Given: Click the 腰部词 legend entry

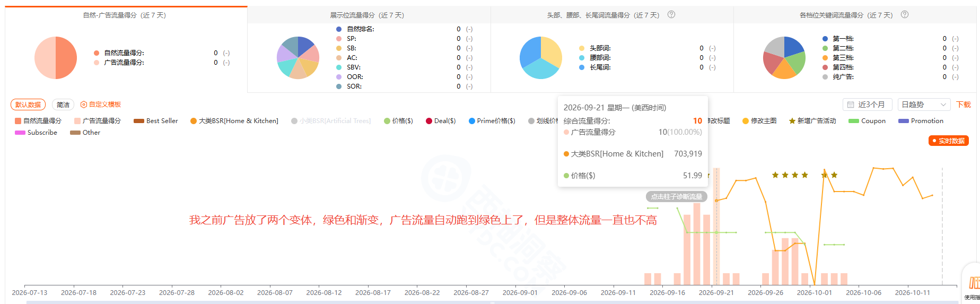Looking at the screenshot, I should point(595,58).
